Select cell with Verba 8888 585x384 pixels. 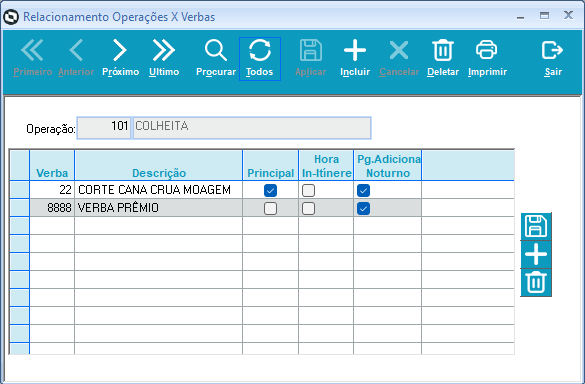52,208
